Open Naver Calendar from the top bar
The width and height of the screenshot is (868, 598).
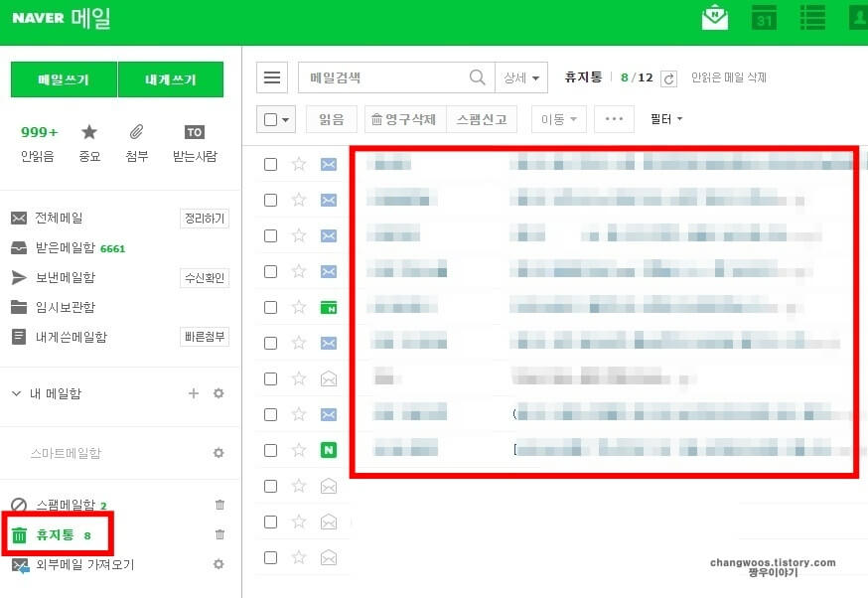pyautogui.click(x=763, y=17)
